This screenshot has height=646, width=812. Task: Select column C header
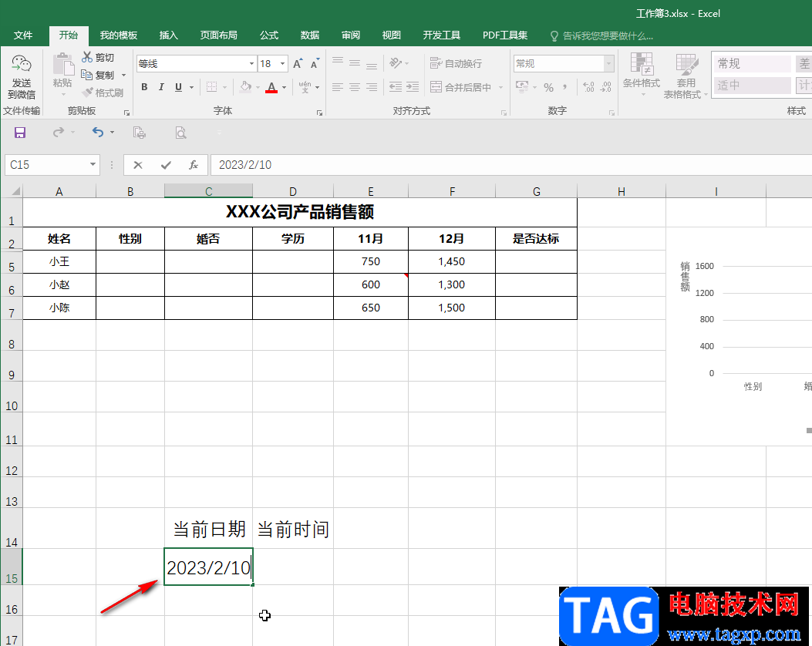[209, 191]
